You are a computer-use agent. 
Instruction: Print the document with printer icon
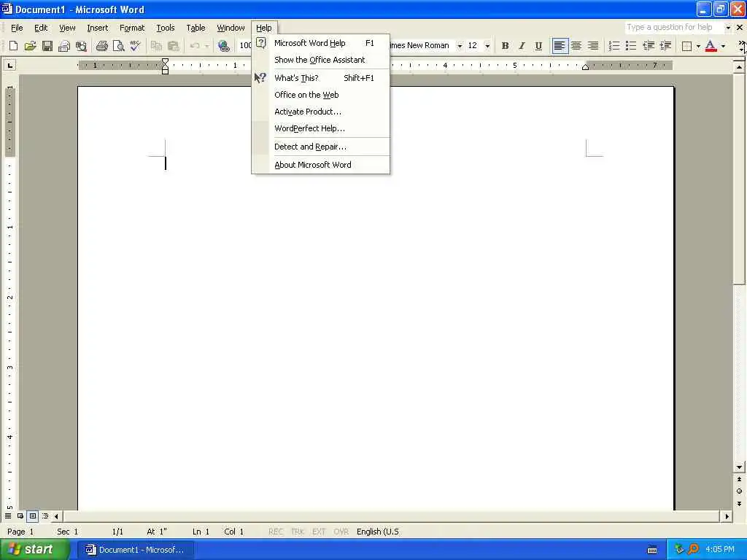click(101, 46)
